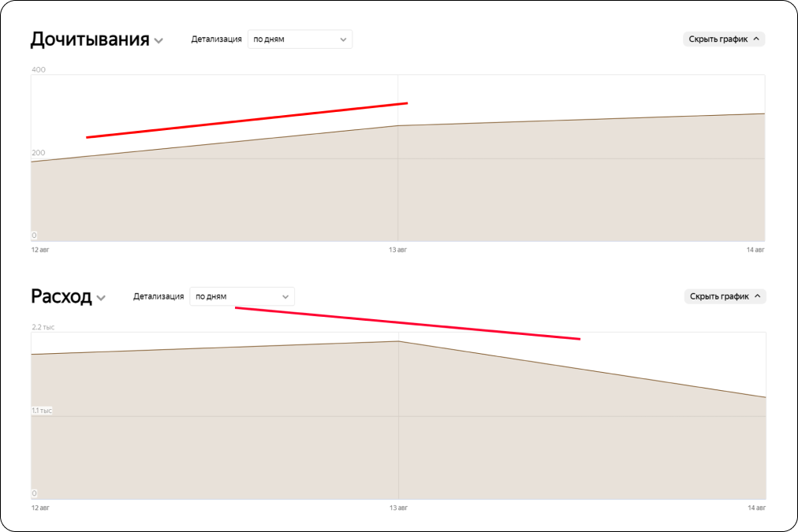
Task: Click '12 авг' label under Расход chart
Action: pos(41,508)
